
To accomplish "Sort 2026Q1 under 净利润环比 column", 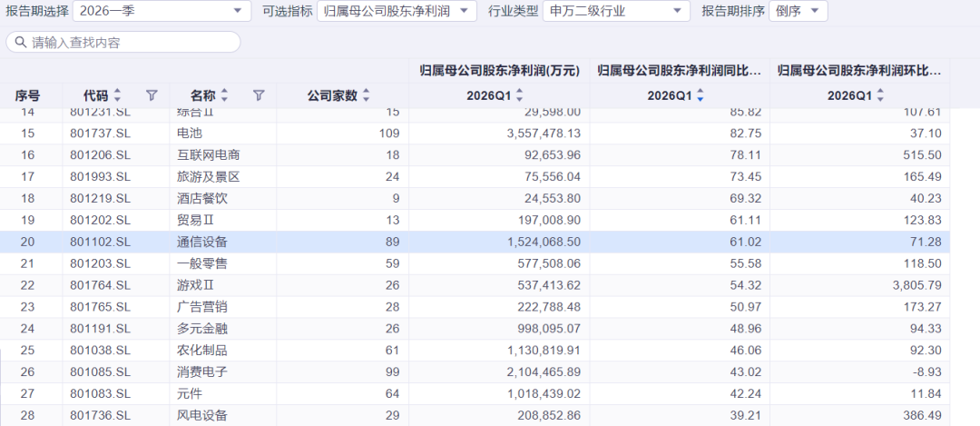I will [880, 95].
